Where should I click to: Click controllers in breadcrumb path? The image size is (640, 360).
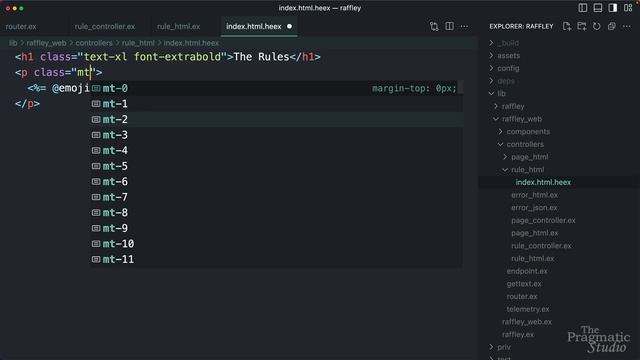coord(93,43)
